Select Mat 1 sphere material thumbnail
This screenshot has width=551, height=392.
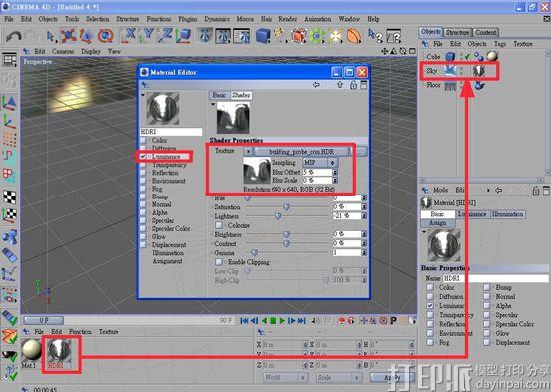pyautogui.click(x=31, y=350)
